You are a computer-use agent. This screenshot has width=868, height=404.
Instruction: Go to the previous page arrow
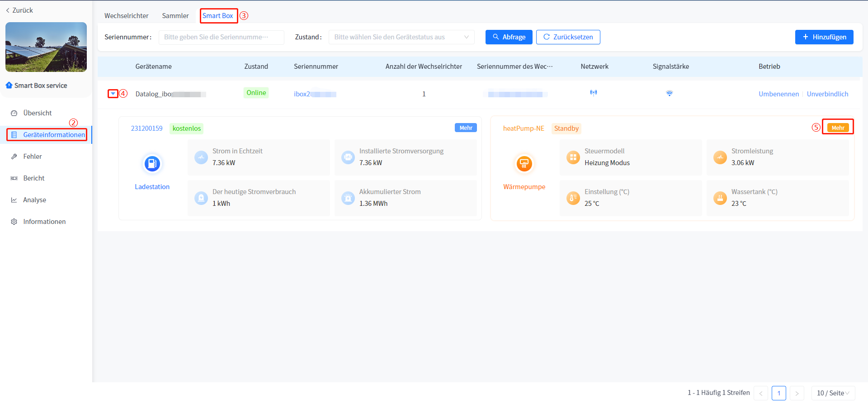[x=761, y=393]
